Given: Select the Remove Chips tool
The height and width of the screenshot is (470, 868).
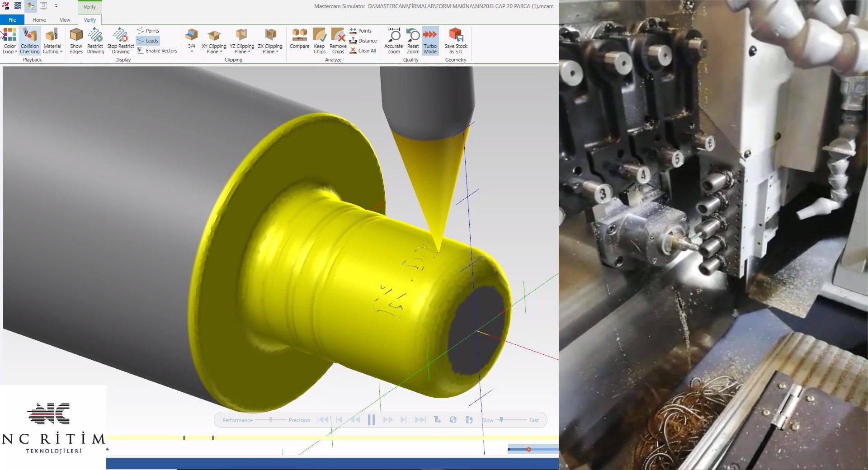Looking at the screenshot, I should [338, 41].
